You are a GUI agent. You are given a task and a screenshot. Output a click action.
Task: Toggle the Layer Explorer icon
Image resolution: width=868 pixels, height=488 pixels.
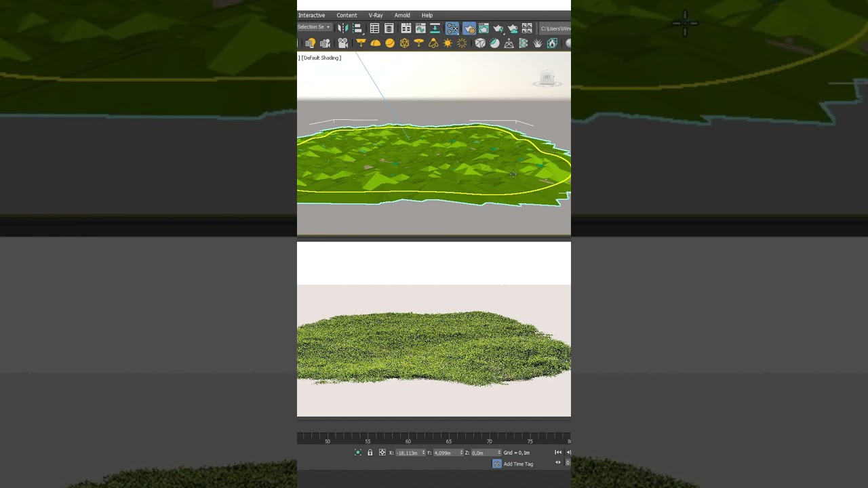click(x=389, y=28)
